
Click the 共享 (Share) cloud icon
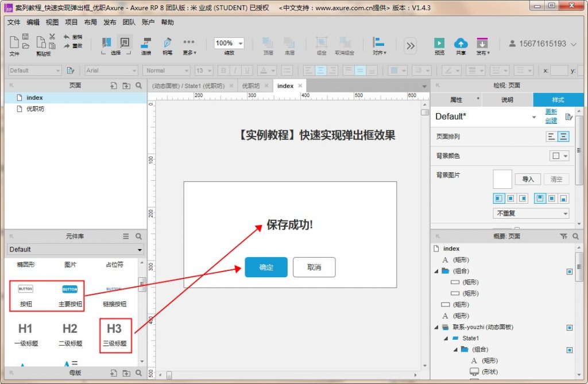(x=461, y=44)
